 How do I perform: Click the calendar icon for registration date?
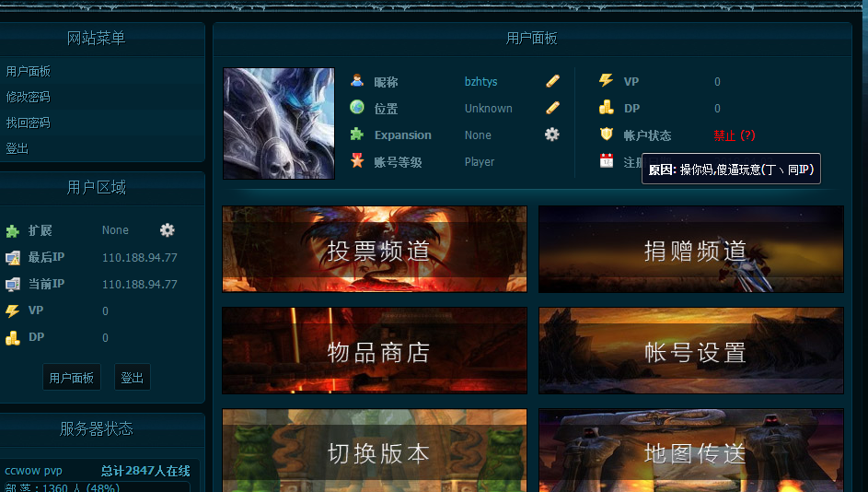point(607,160)
